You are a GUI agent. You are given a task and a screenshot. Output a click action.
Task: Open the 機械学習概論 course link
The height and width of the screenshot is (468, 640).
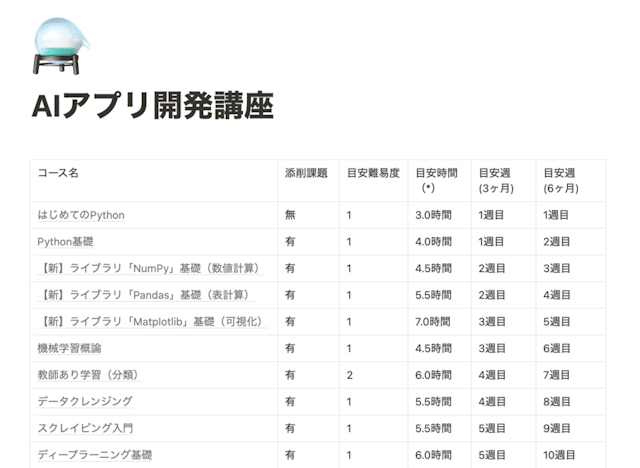point(69,348)
